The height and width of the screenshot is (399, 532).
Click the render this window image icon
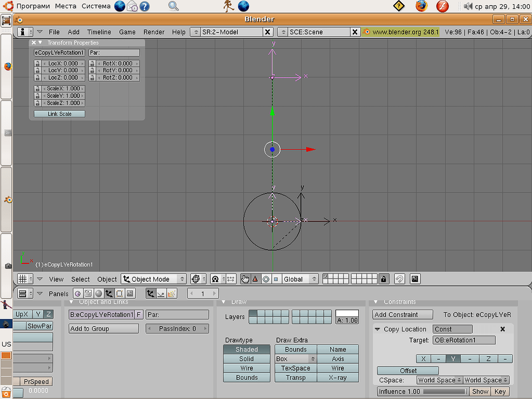(x=415, y=279)
